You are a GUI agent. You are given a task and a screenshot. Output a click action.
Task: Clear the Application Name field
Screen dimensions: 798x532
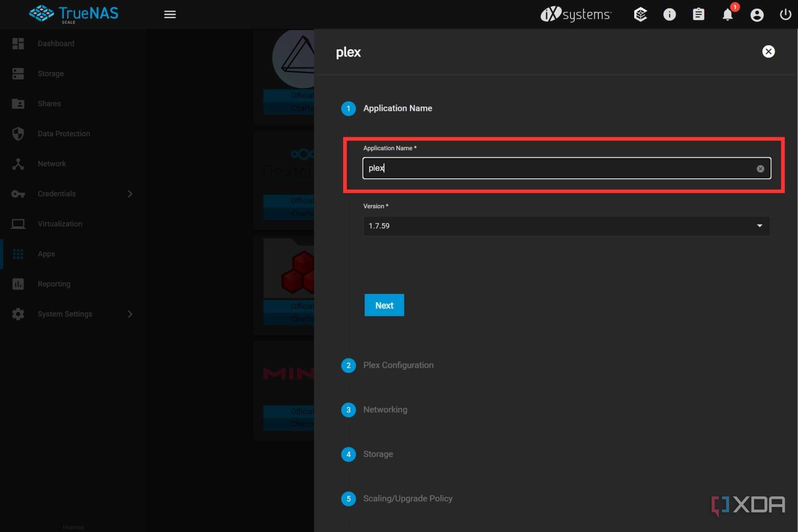(760, 169)
